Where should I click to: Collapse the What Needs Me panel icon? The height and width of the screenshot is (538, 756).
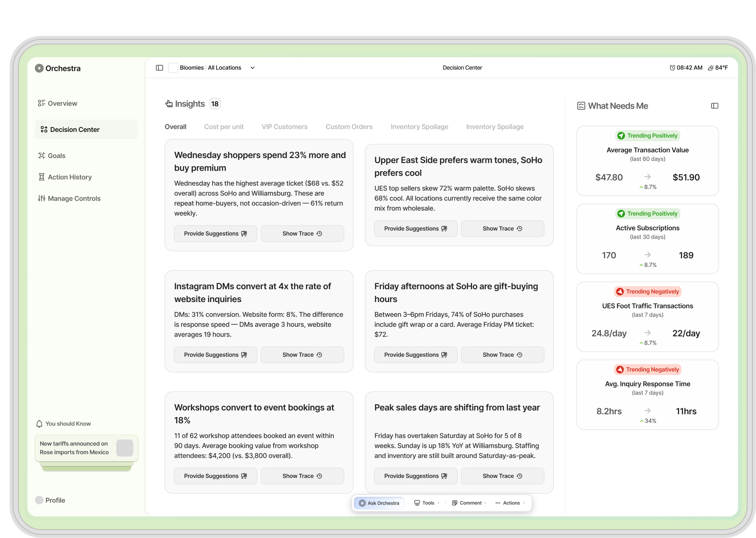click(714, 106)
